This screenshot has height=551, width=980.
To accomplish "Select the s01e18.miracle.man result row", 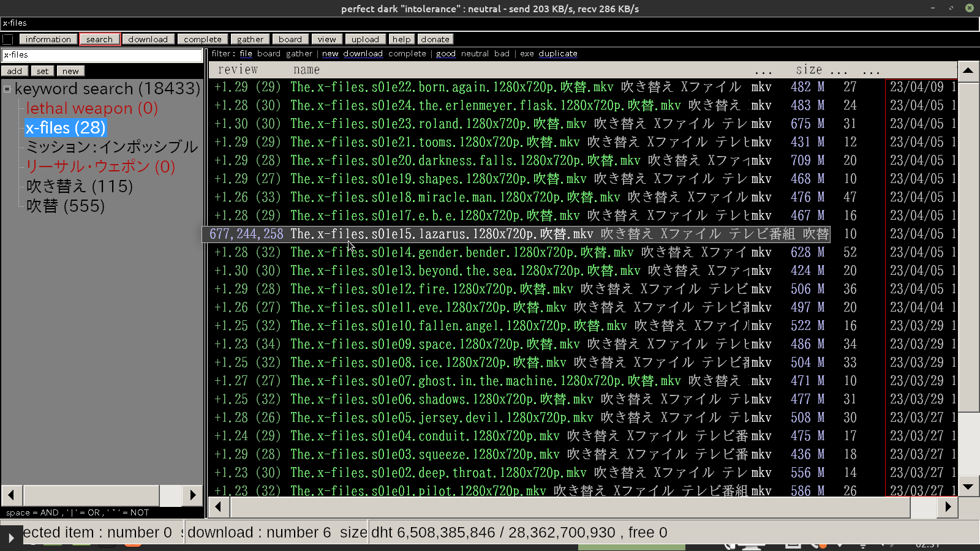I will coord(582,197).
